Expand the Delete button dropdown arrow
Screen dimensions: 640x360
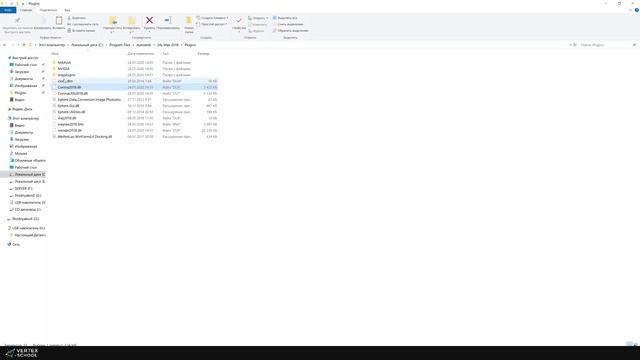point(149,32)
